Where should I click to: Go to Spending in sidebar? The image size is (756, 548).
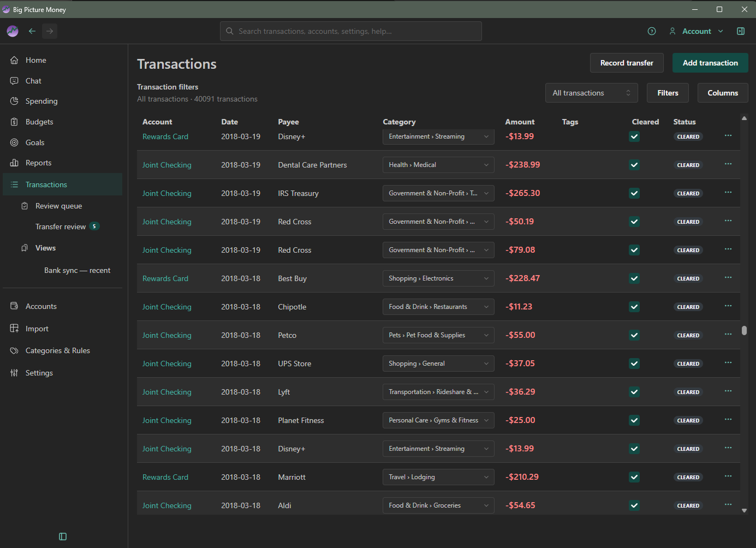click(x=63, y=101)
